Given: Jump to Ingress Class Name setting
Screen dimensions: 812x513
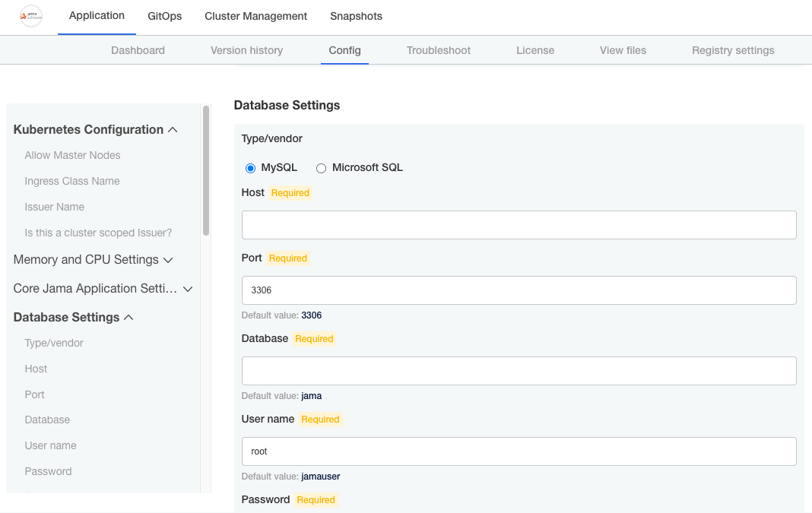Looking at the screenshot, I should 72,181.
